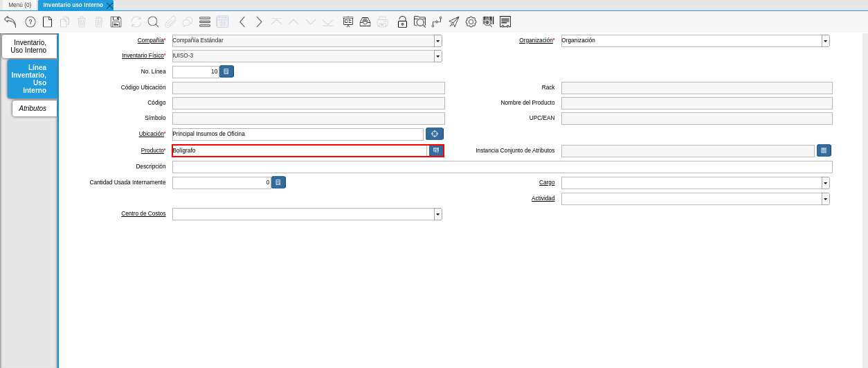Open zoom across folder-magnifier icon
This screenshot has width=868, height=368.
click(x=419, y=21)
